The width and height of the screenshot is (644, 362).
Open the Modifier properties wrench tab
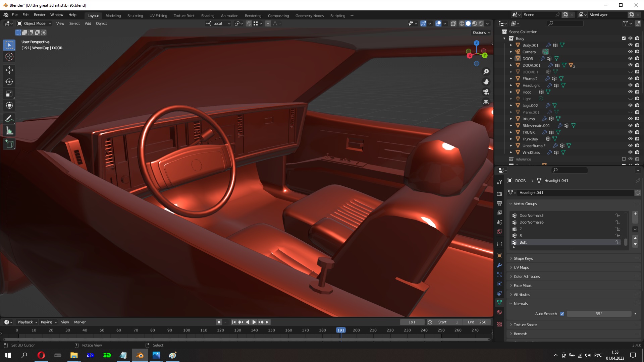click(x=499, y=265)
